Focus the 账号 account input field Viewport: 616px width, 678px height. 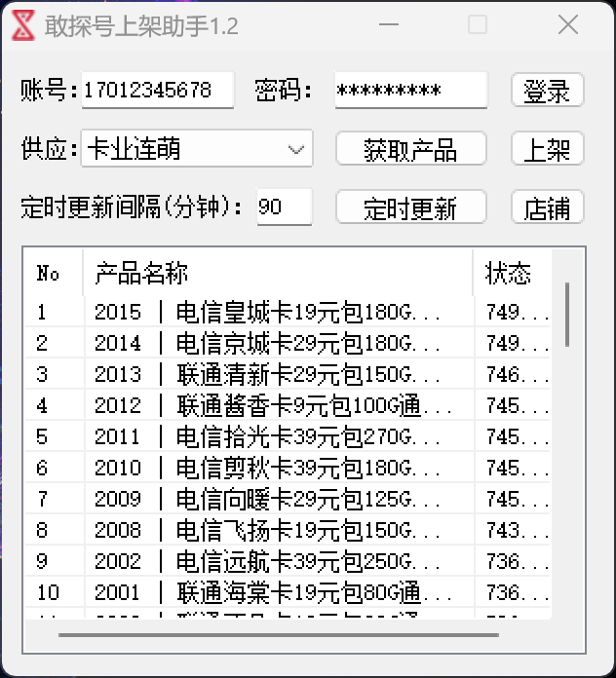158,91
